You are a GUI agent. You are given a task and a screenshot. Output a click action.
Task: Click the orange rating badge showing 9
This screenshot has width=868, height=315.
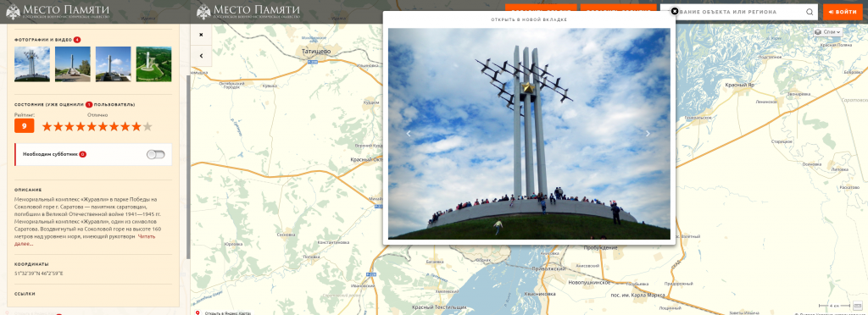(x=25, y=126)
